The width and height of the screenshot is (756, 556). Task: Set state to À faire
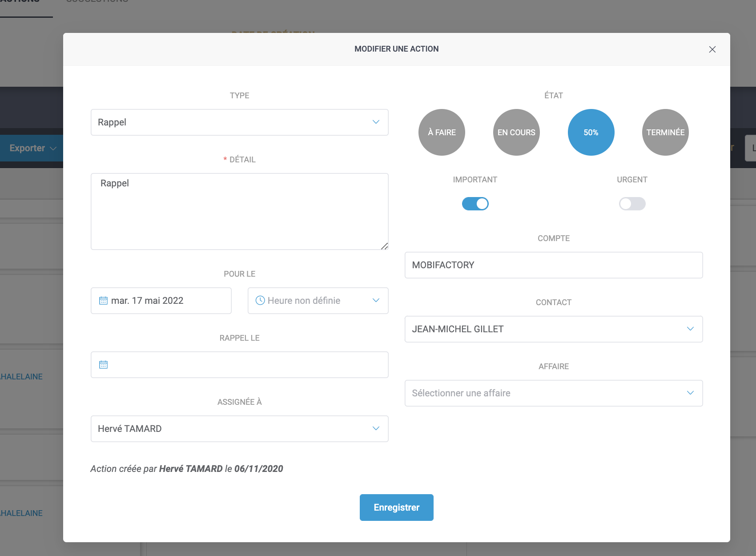click(442, 133)
